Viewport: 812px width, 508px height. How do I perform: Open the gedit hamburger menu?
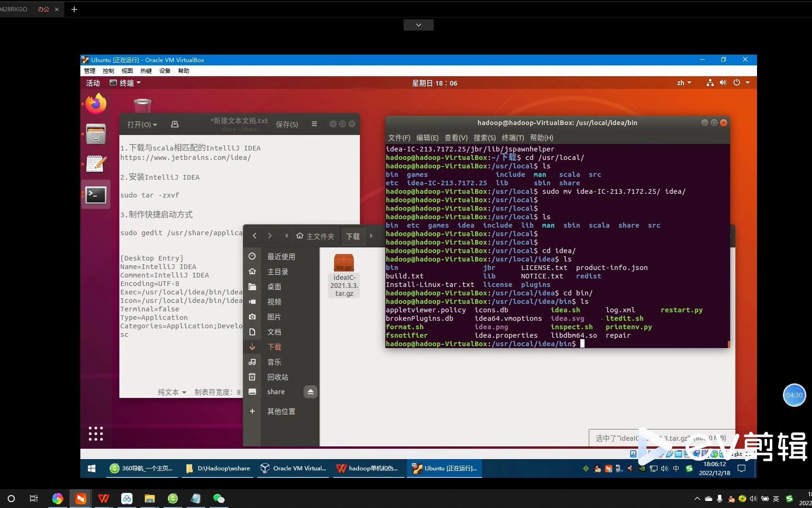tap(314, 124)
